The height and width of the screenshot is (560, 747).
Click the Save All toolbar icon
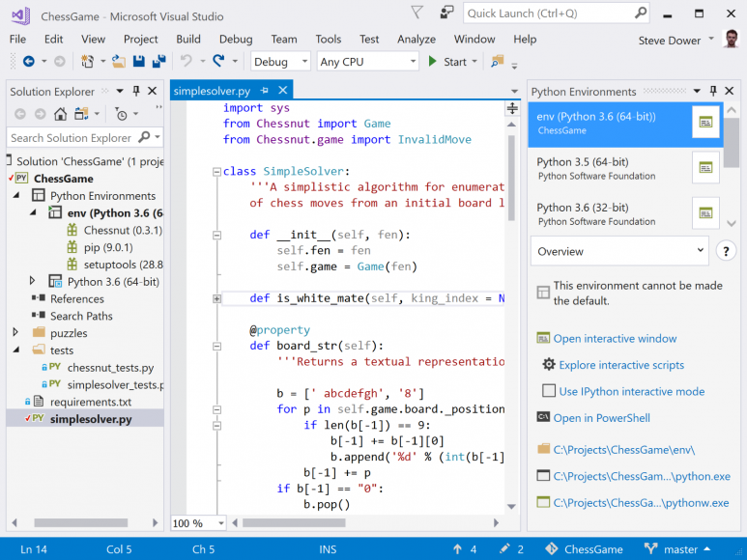coord(156,62)
